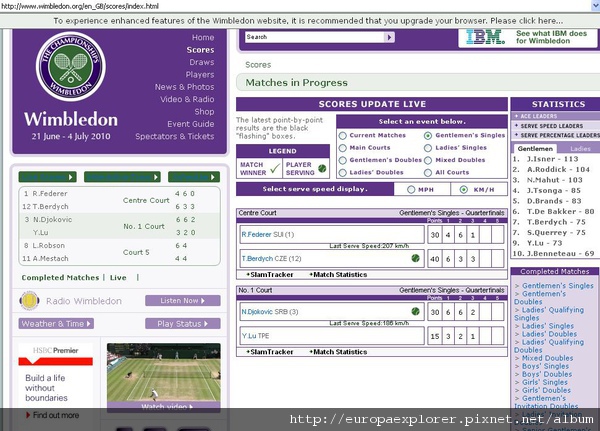Click the Wimbledon Championships logo

point(71,66)
